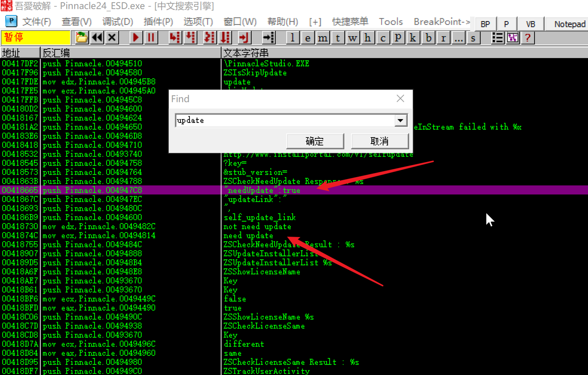Open Threads window with t button

[338, 38]
